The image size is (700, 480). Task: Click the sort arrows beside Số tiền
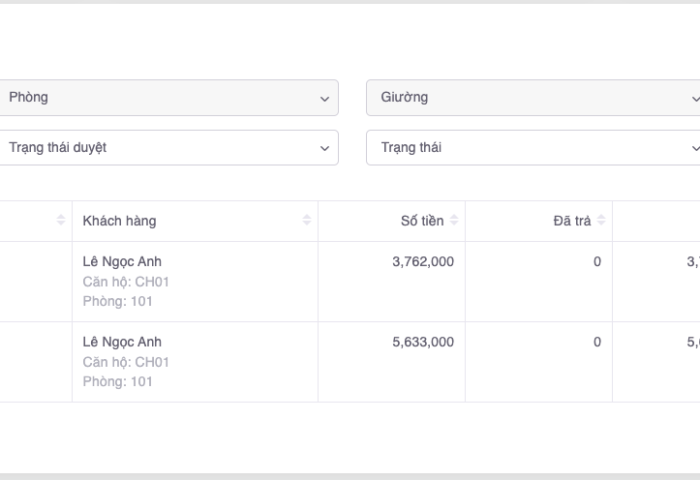point(455,220)
